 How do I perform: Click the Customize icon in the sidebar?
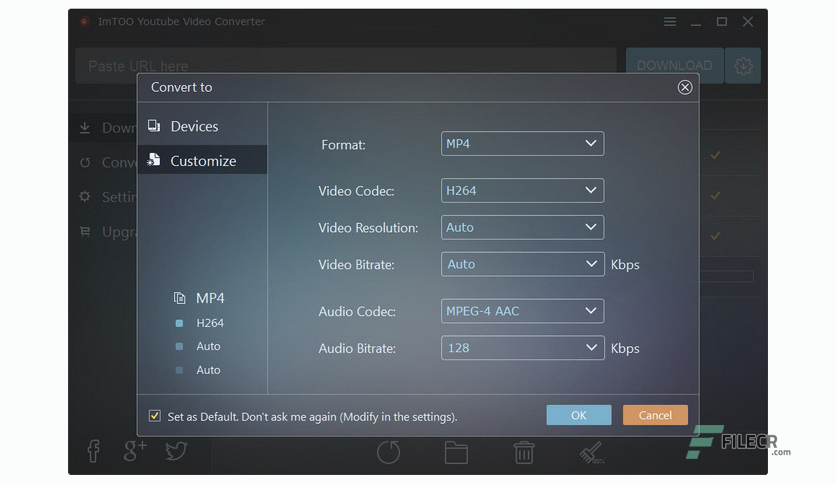pos(154,160)
